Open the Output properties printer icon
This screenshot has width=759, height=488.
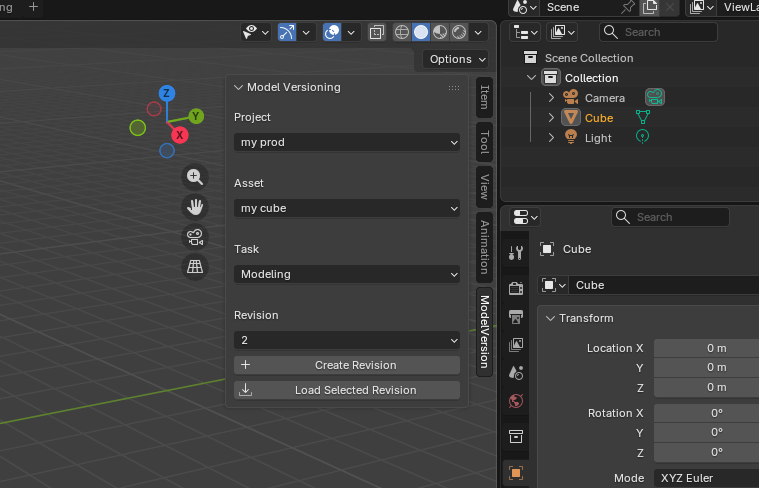click(516, 317)
